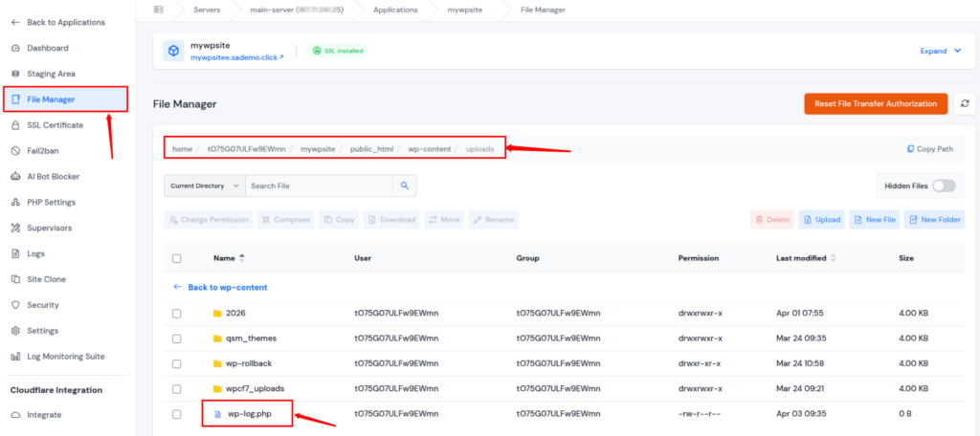Check the box for wp-log.php file
This screenshot has height=436, width=980.
(177, 414)
